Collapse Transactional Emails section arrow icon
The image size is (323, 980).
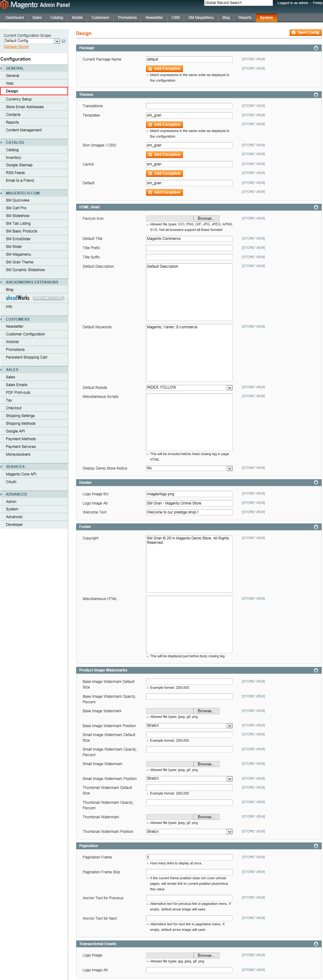pos(316,944)
